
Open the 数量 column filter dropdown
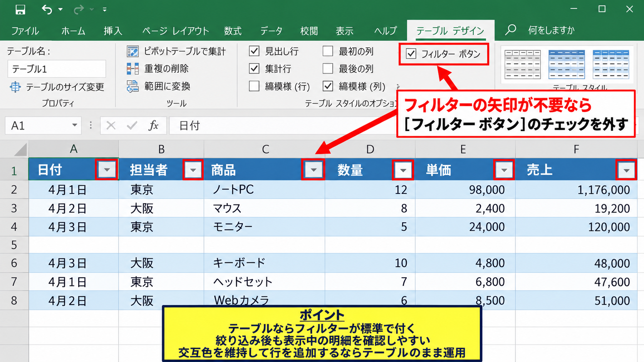[x=403, y=170]
